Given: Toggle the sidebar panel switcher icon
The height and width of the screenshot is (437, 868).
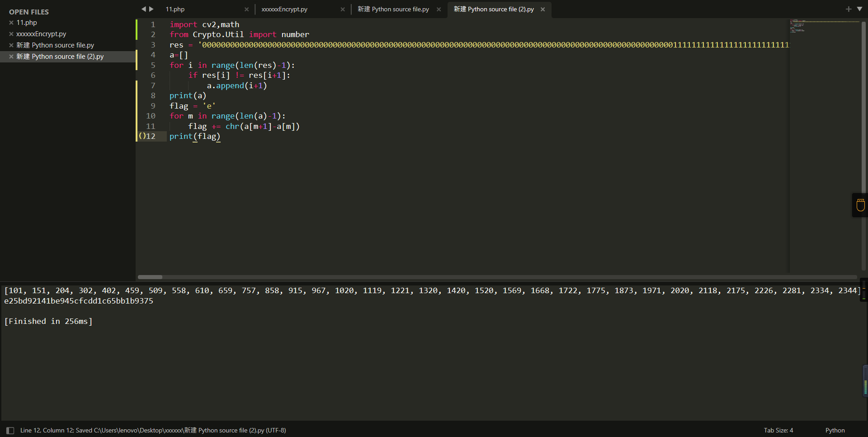Looking at the screenshot, I should (10, 430).
